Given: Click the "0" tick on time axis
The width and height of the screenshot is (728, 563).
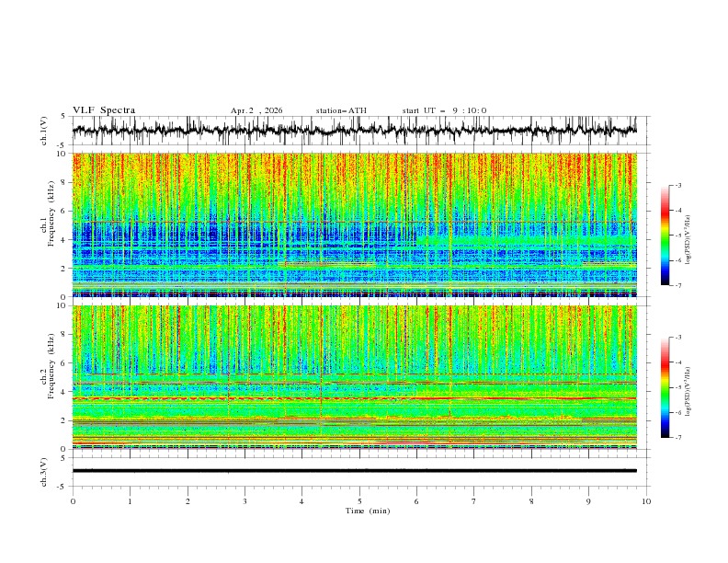Looking at the screenshot, I should click(73, 501).
